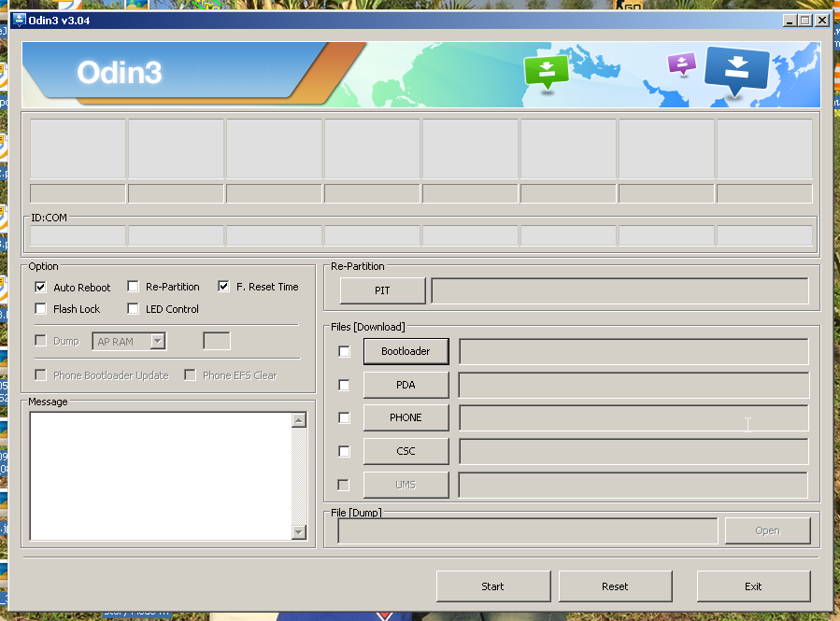Enable the Flash Lock checkbox
840x621 pixels.
click(40, 309)
